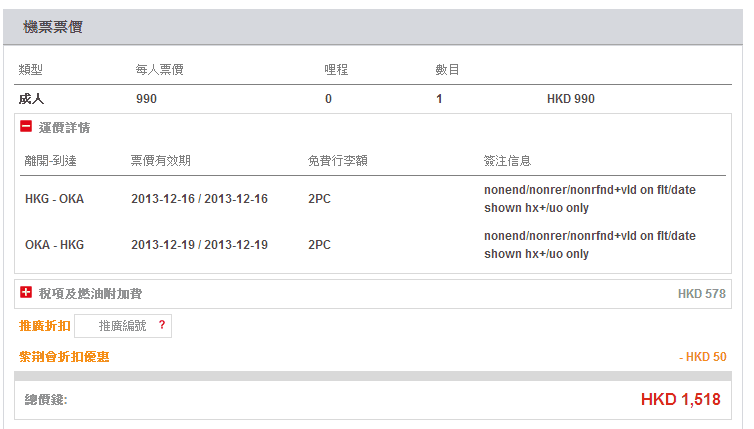Click the red question mark help icon

click(x=161, y=325)
